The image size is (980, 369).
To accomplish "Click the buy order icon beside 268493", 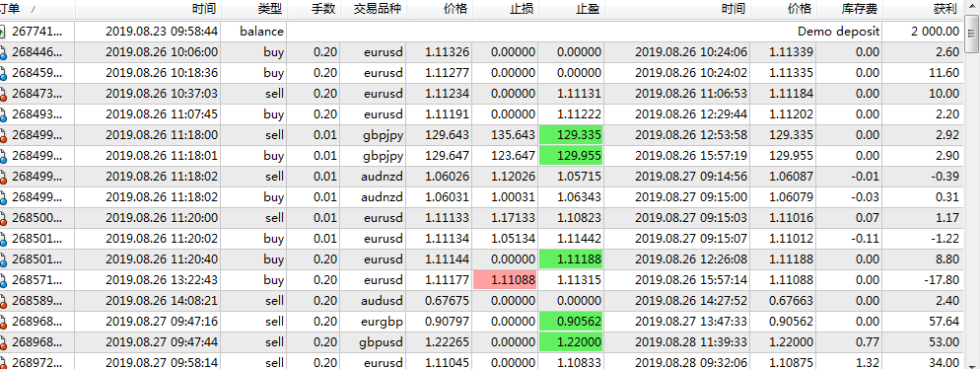I will [3, 115].
